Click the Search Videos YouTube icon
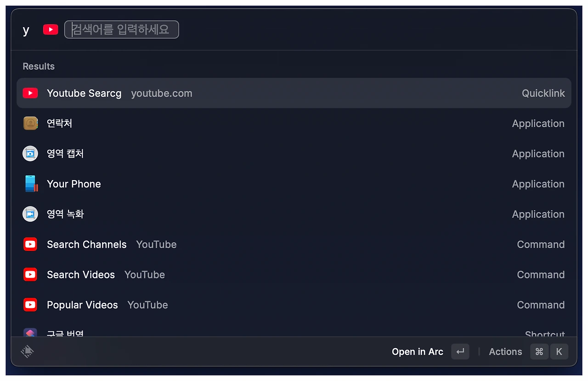 (x=30, y=275)
